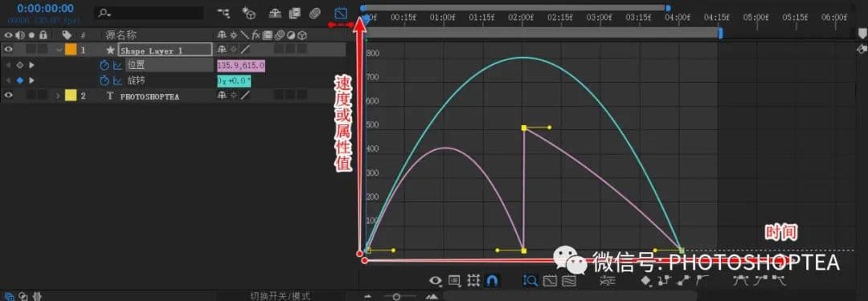Open the composition mini-flowchart icon
The image size is (868, 301).
[x=223, y=13]
